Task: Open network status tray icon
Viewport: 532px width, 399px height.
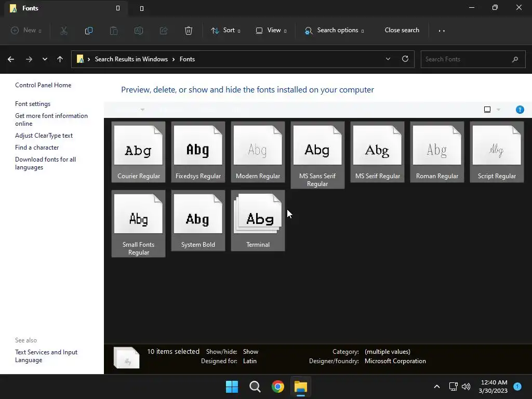Action: tap(453, 387)
